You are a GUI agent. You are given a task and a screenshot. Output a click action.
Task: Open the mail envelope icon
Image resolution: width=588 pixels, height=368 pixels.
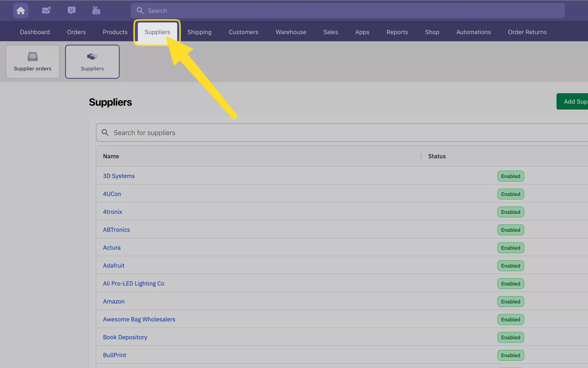pyautogui.click(x=46, y=11)
